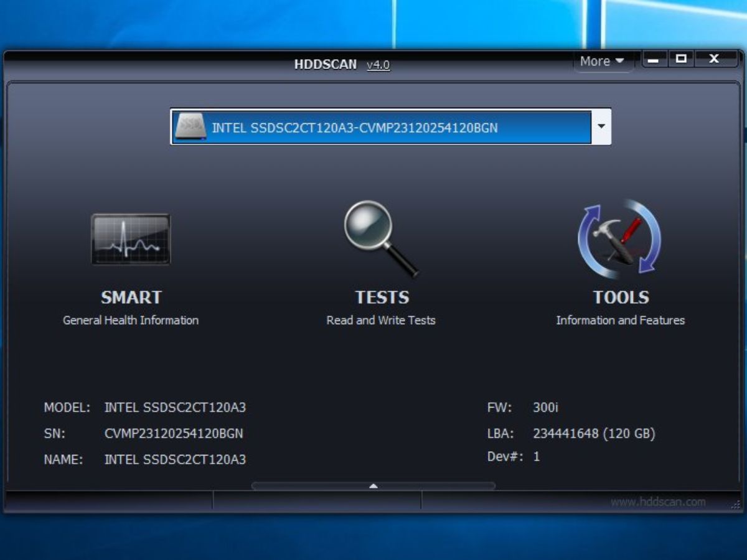Click the v4.0 version link

pos(378,65)
